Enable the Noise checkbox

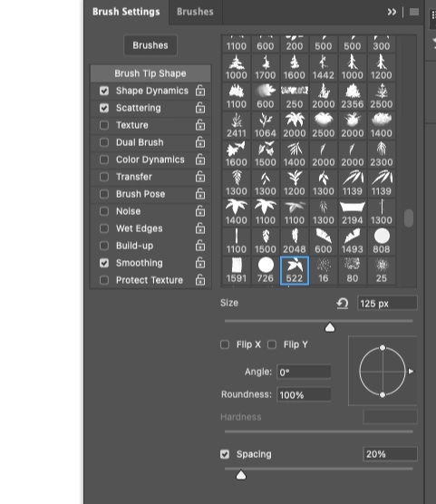pos(104,211)
